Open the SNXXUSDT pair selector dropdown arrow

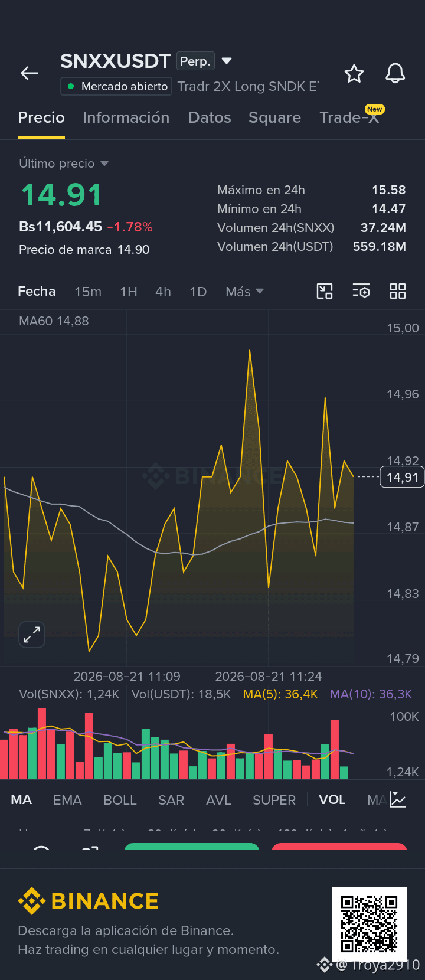point(227,61)
